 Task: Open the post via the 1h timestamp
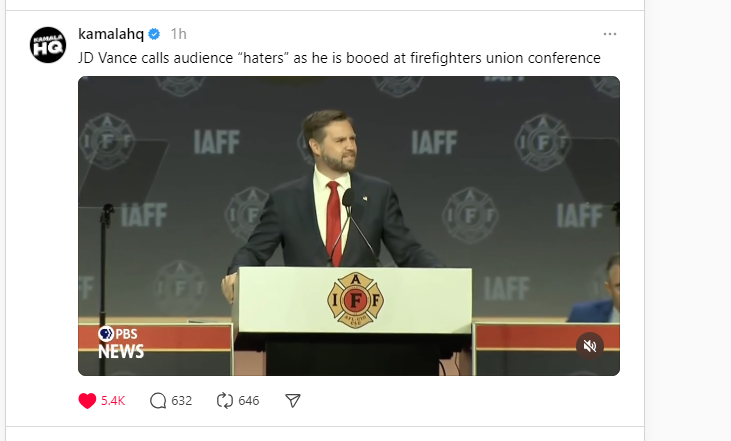pyautogui.click(x=178, y=34)
